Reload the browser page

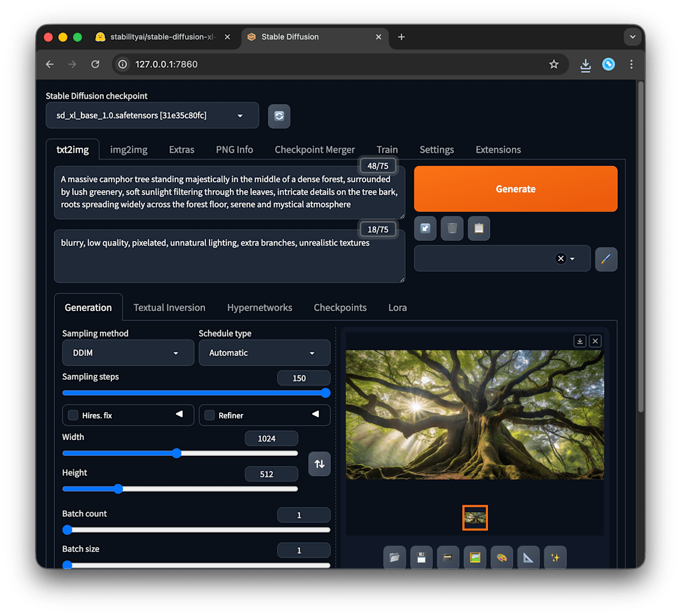coord(95,64)
